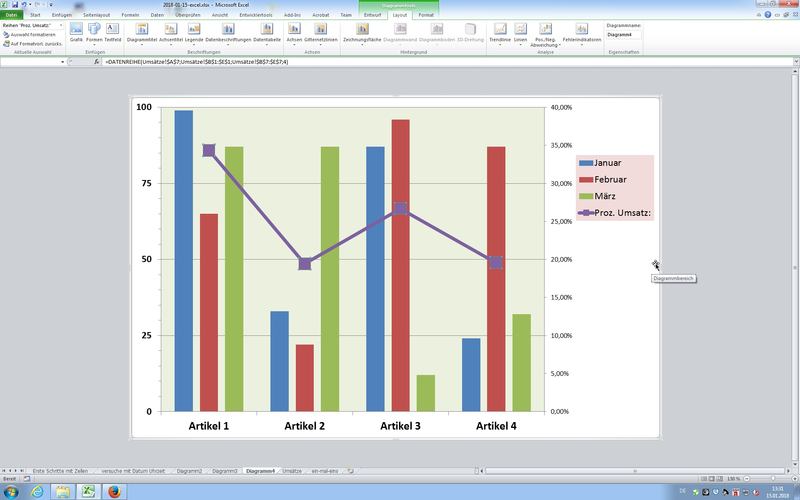Open the Ansicht tab
The width and height of the screenshot is (800, 500).
(220, 15)
